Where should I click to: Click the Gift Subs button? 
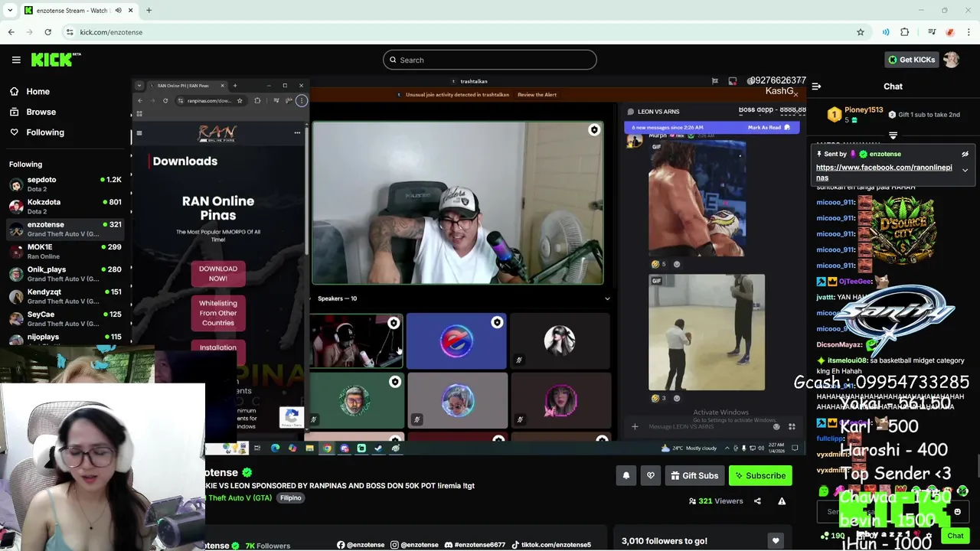694,476
